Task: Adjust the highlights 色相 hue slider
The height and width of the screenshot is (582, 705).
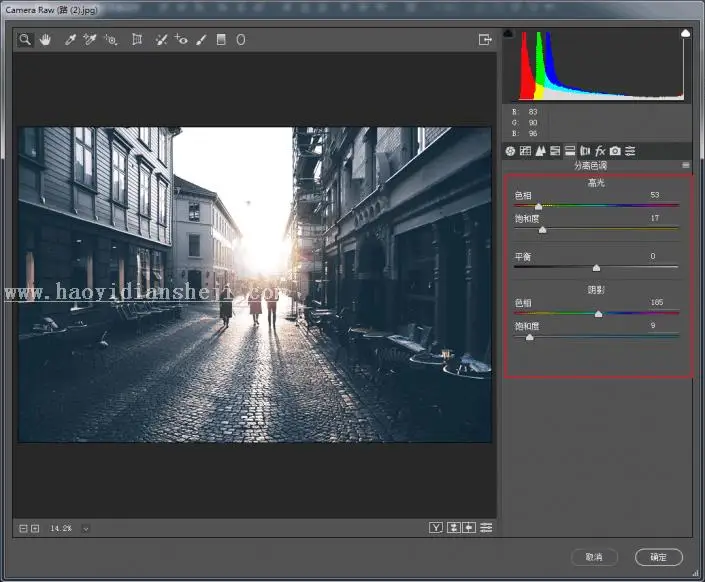Action: (538, 206)
